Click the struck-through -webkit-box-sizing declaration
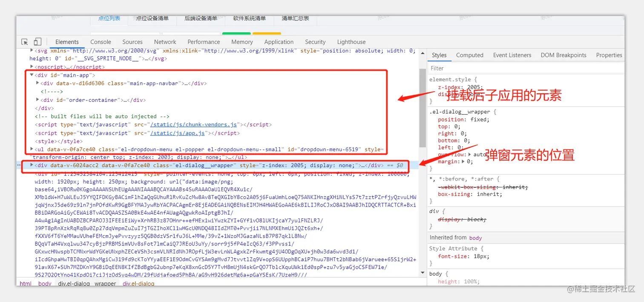Image resolution: width=644 pixels, height=302 pixels. tap(483, 187)
